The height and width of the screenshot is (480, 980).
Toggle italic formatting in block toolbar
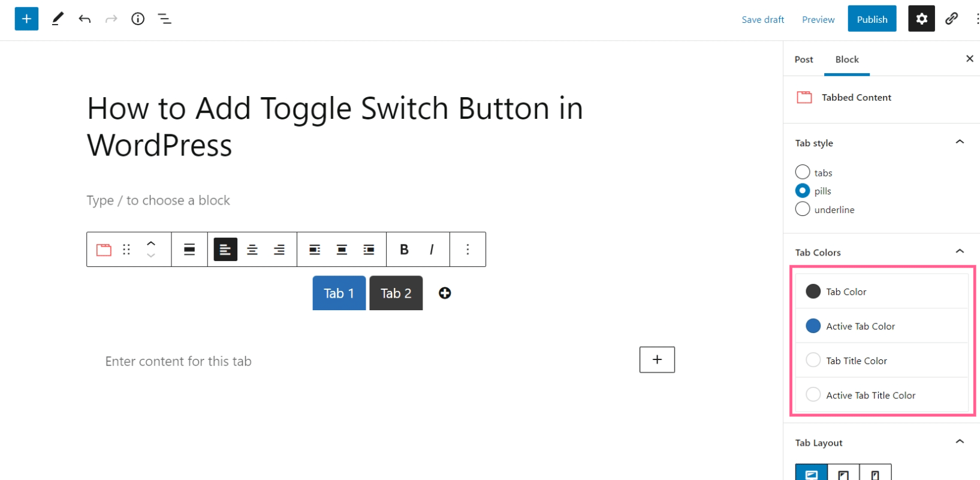click(x=431, y=249)
